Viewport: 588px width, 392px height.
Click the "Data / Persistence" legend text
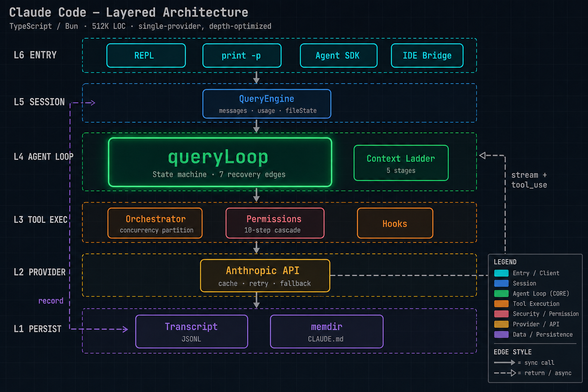pos(543,334)
